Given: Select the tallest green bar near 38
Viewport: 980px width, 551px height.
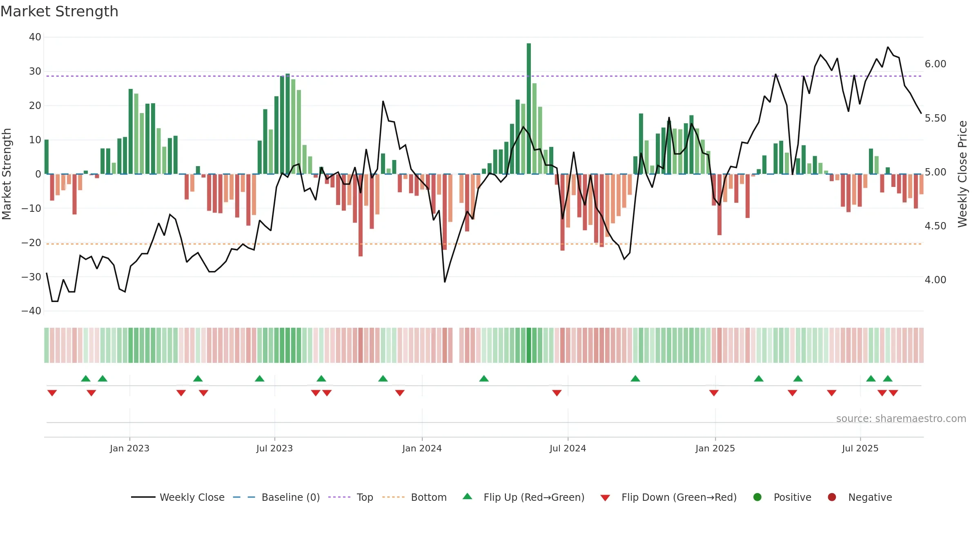Looking at the screenshot, I should (x=529, y=109).
